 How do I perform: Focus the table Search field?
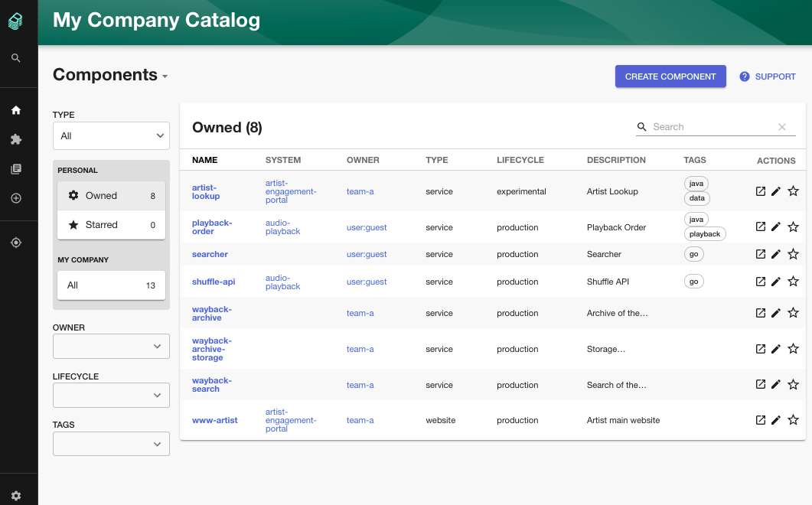tap(715, 127)
